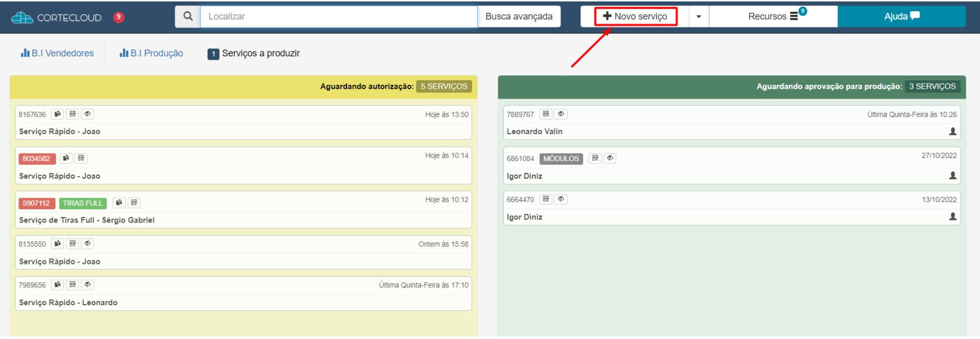980x339 pixels.
Task: Select the green TIRAS FULL tag
Action: pos(83,203)
